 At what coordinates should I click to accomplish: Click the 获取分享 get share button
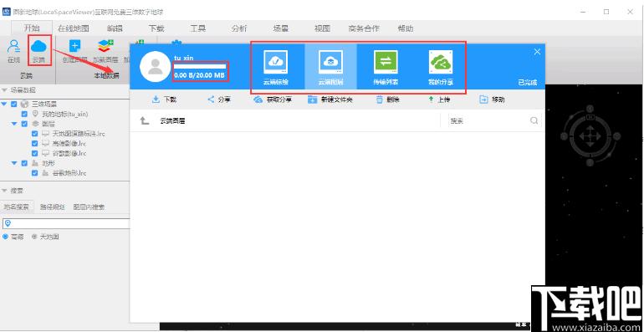(273, 100)
